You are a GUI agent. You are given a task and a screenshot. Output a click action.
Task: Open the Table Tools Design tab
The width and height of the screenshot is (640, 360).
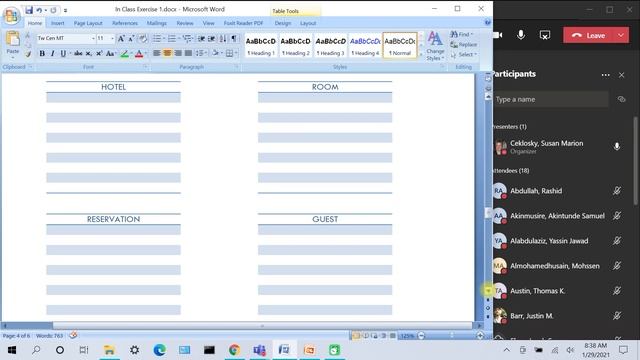pyautogui.click(x=282, y=23)
